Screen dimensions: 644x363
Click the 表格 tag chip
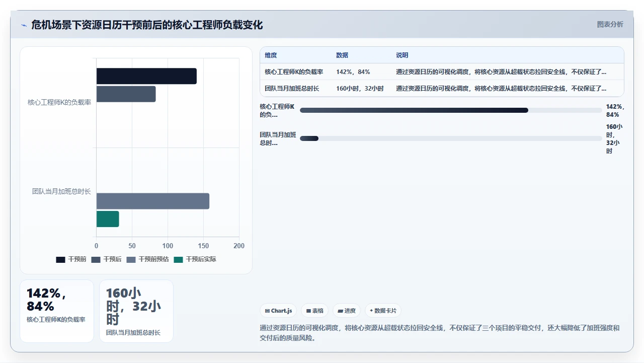(314, 311)
